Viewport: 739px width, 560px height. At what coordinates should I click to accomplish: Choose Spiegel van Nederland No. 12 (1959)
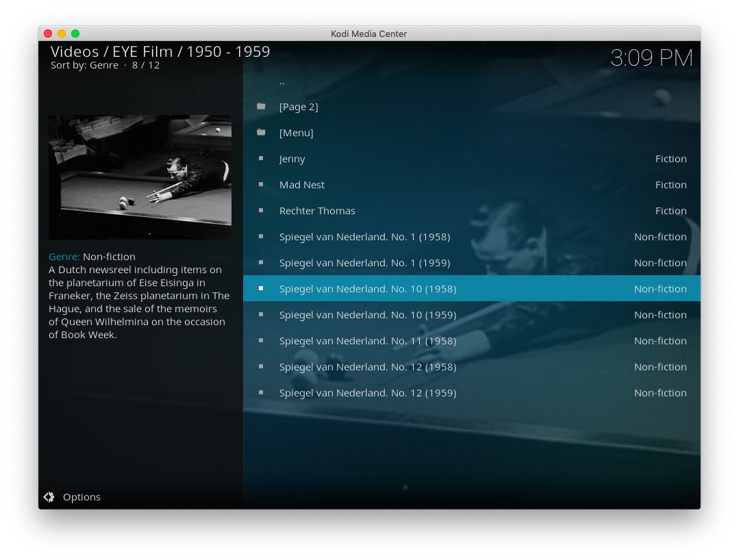[x=367, y=393]
